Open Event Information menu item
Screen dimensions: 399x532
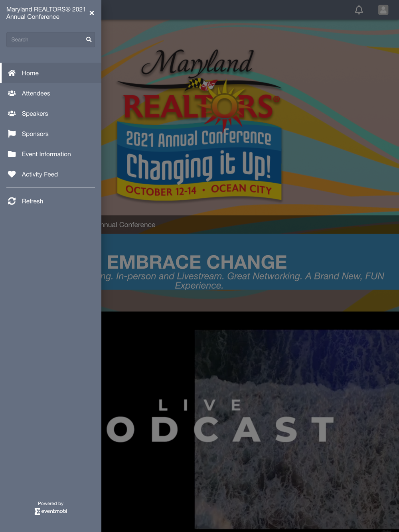(51, 154)
